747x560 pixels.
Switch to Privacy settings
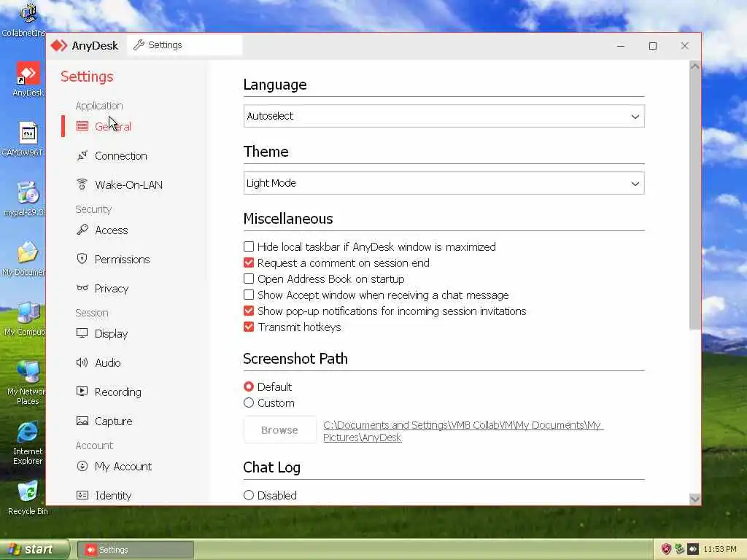point(112,289)
